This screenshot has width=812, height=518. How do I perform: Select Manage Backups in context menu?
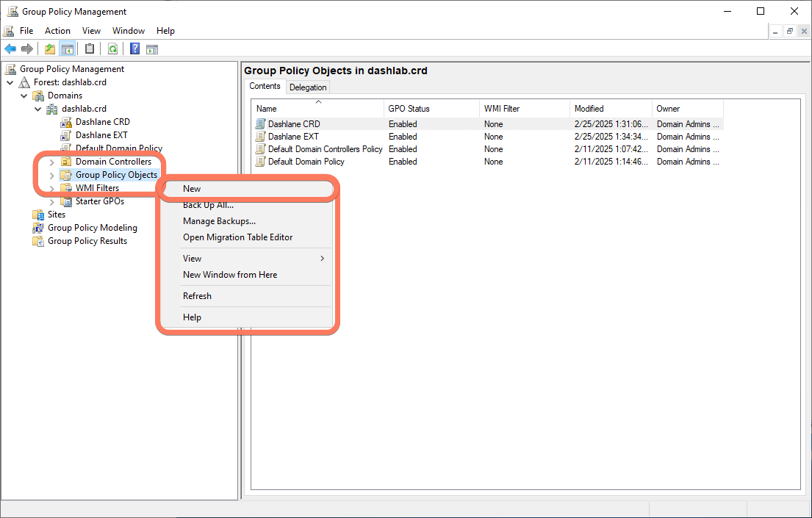click(x=219, y=221)
